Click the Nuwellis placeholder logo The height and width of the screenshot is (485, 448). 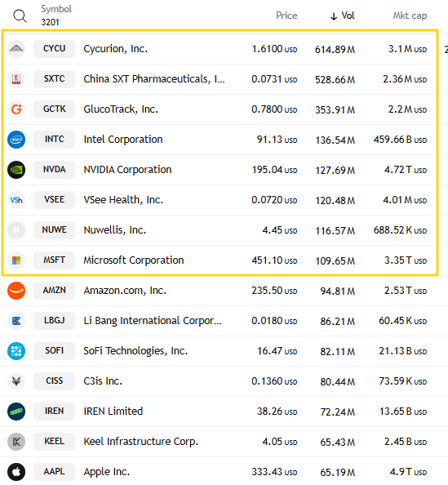pos(16,230)
